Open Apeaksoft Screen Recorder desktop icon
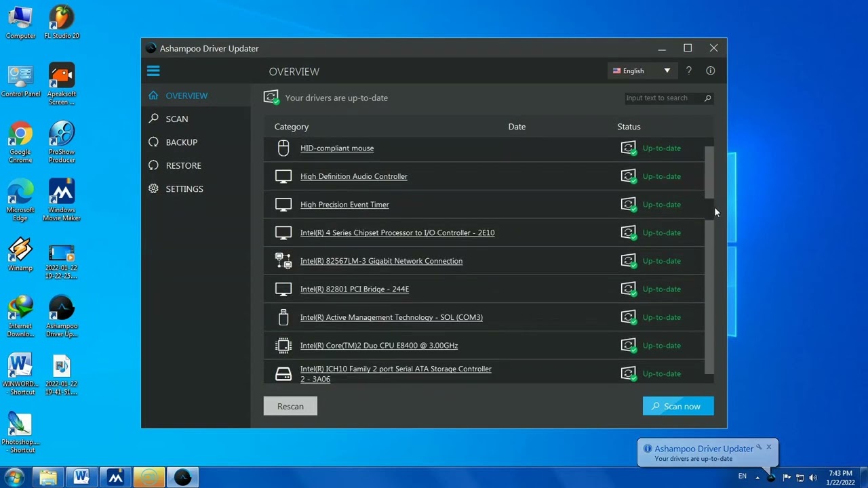868x488 pixels. coord(62,84)
